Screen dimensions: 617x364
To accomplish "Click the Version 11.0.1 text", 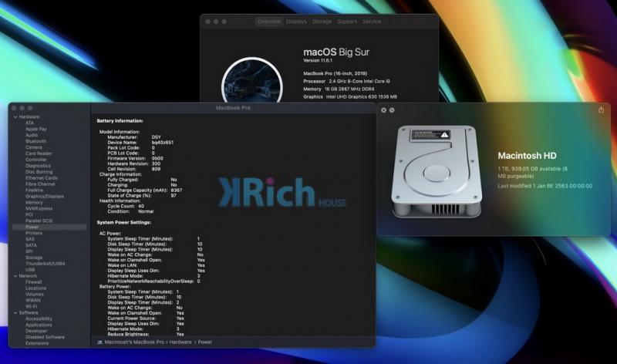I will [318, 61].
